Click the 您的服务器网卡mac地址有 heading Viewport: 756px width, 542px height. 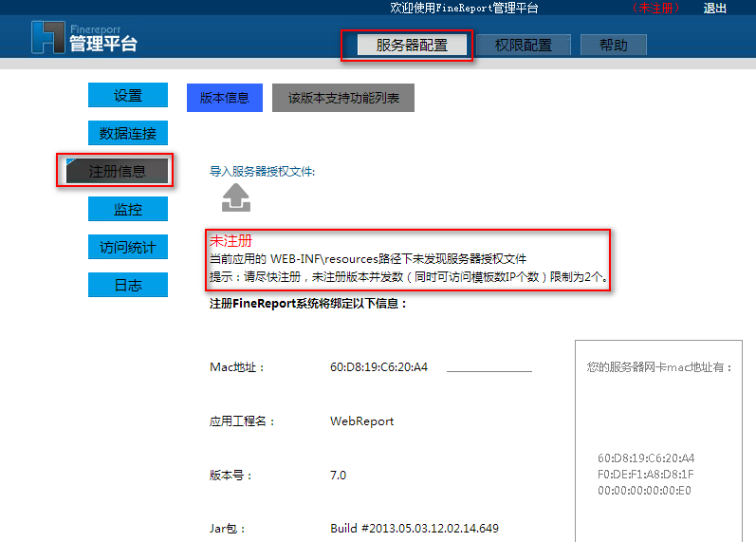pos(659,367)
